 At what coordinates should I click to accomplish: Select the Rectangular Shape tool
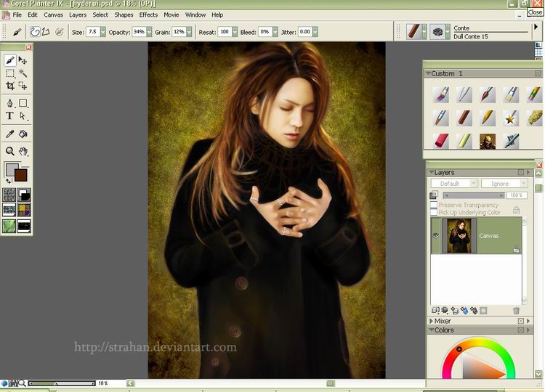point(23,103)
